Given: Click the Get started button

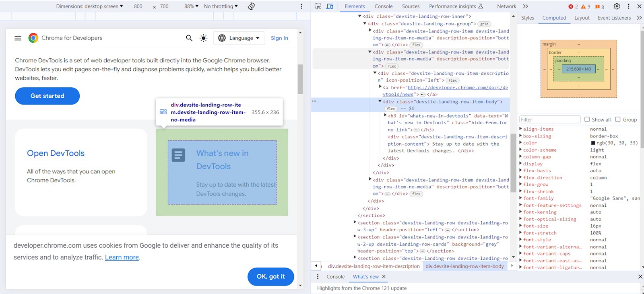Looking at the screenshot, I should click(x=47, y=96).
